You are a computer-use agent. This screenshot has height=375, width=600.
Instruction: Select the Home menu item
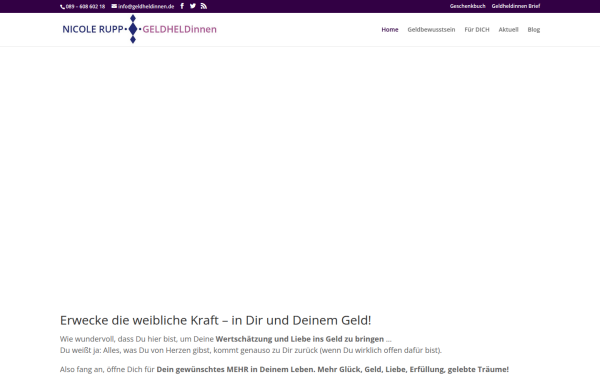pos(390,29)
